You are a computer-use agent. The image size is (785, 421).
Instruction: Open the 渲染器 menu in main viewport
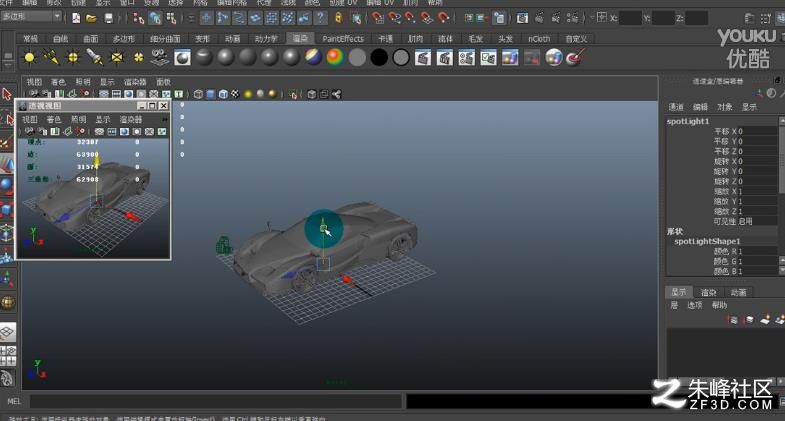pyautogui.click(x=135, y=82)
